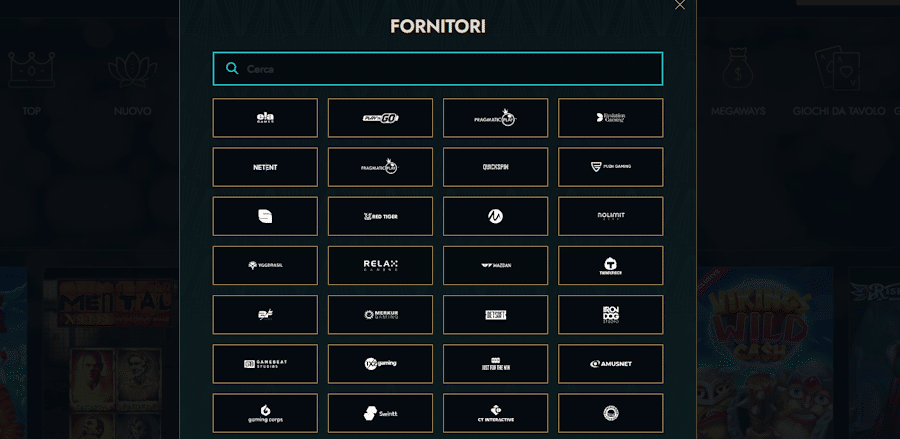Choose the Quickspin provider logo

(495, 167)
